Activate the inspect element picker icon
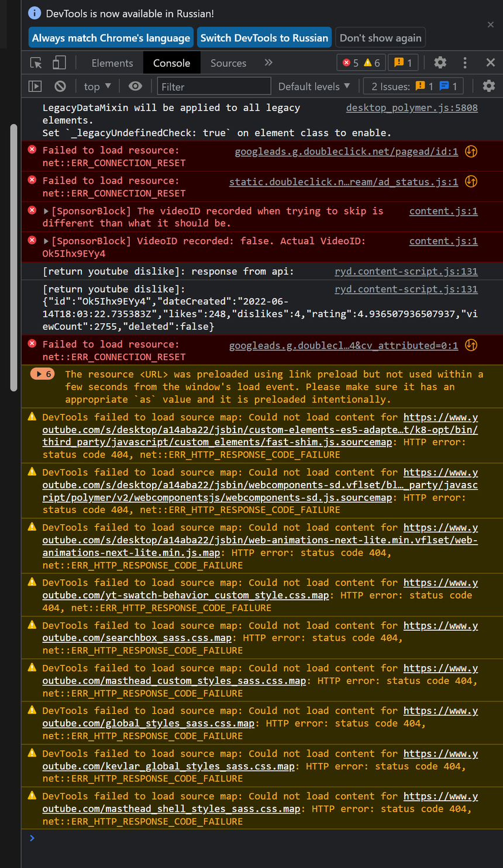Image resolution: width=503 pixels, height=868 pixels. pyautogui.click(x=36, y=63)
